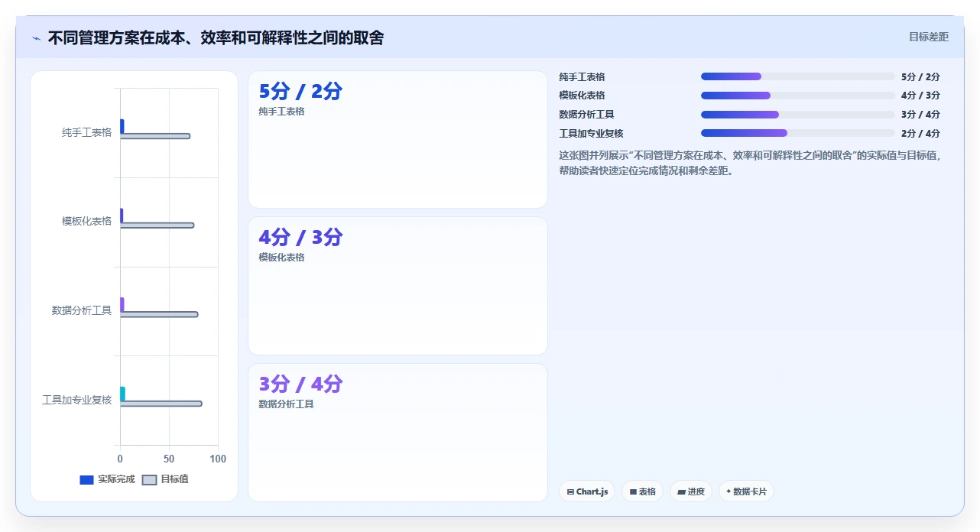Select the Chart.js tag chip

pos(587,491)
